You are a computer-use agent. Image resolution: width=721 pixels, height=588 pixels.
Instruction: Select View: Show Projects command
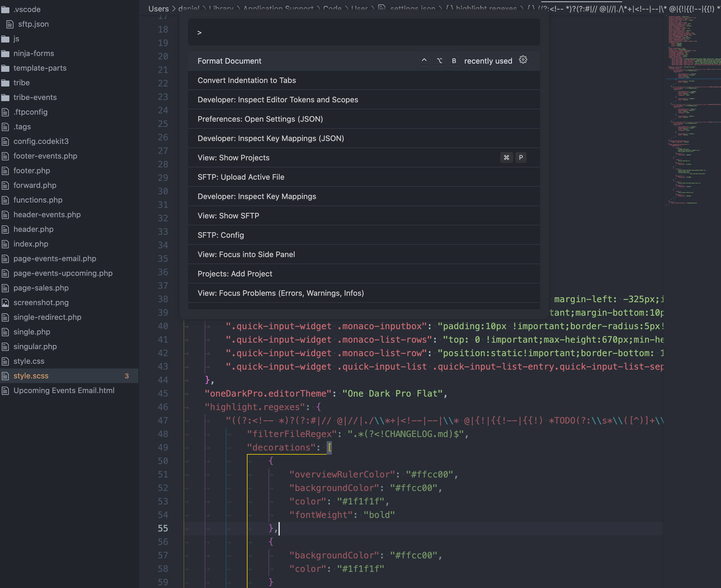tap(233, 158)
